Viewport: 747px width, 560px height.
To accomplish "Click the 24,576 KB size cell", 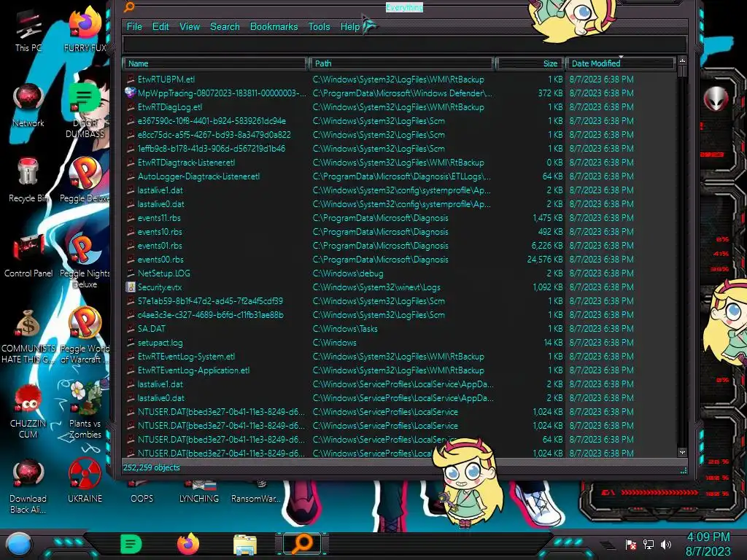I will 544,260.
